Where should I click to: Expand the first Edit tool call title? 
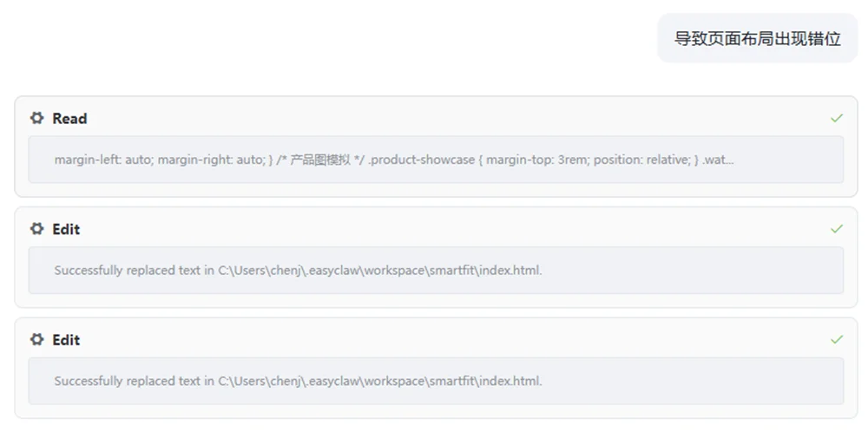pos(66,229)
